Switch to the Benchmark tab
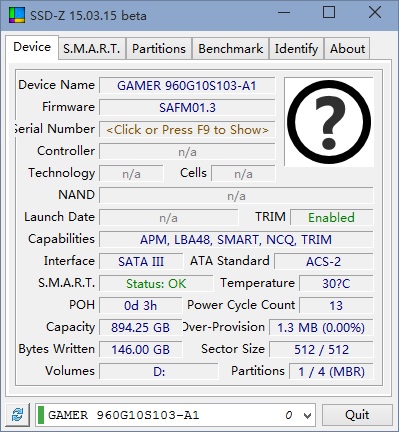Screen dimensions: 399x432 tap(230, 49)
